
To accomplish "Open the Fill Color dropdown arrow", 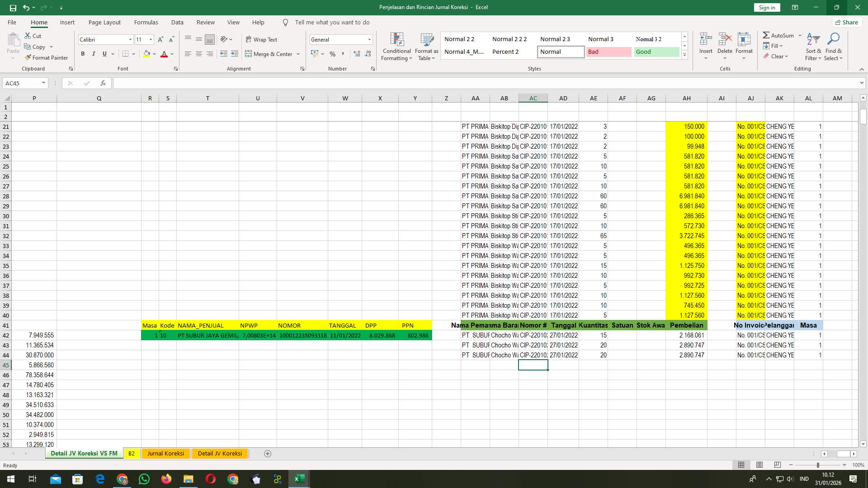I will pyautogui.click(x=154, y=54).
